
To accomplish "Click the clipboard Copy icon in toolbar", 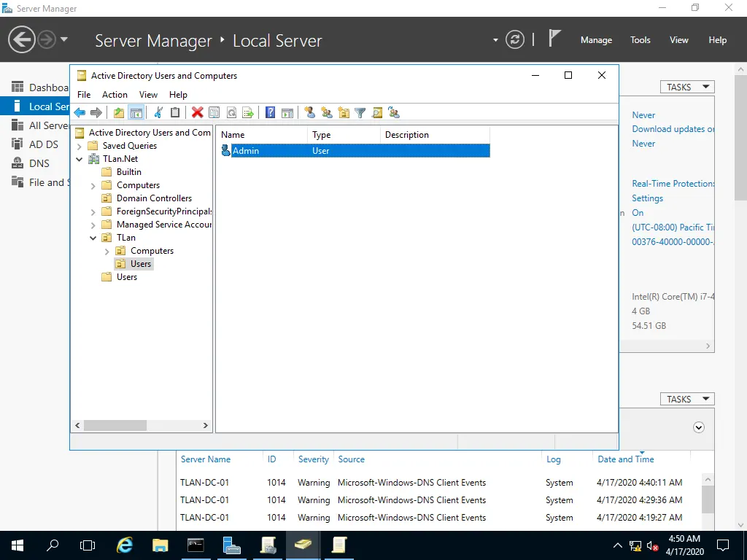I will 175,113.
